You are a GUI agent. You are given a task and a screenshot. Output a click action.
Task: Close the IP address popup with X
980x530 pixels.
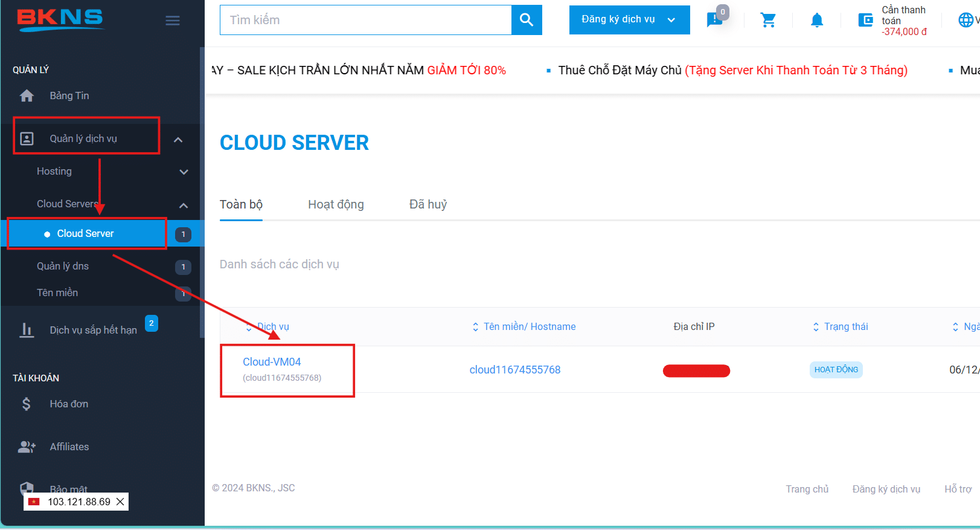click(x=120, y=502)
